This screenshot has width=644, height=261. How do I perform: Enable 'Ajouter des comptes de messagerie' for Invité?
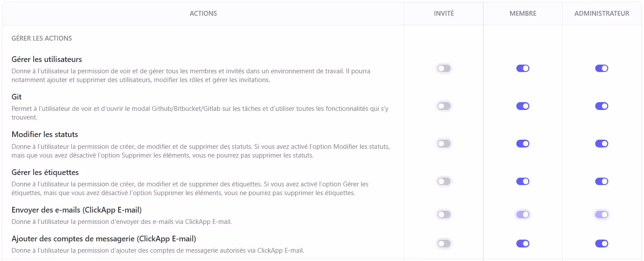click(x=444, y=243)
